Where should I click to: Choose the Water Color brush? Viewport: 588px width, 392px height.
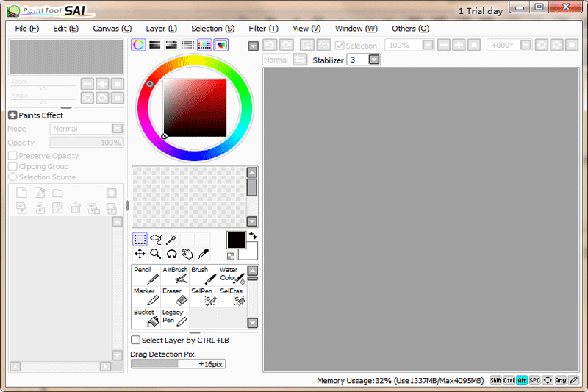coord(232,275)
